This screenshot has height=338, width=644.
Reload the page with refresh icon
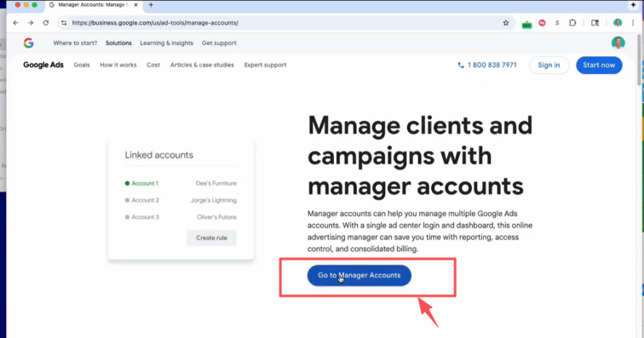coord(46,23)
